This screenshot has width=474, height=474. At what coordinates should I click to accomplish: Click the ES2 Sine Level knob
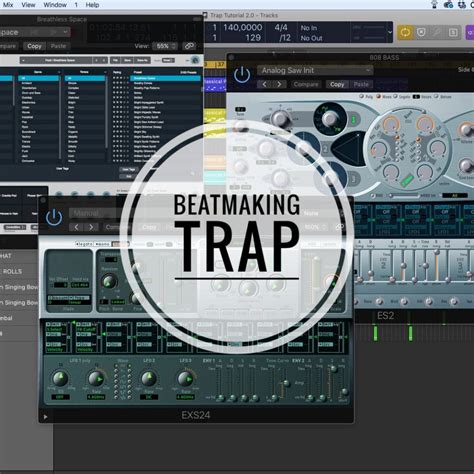coord(466,165)
